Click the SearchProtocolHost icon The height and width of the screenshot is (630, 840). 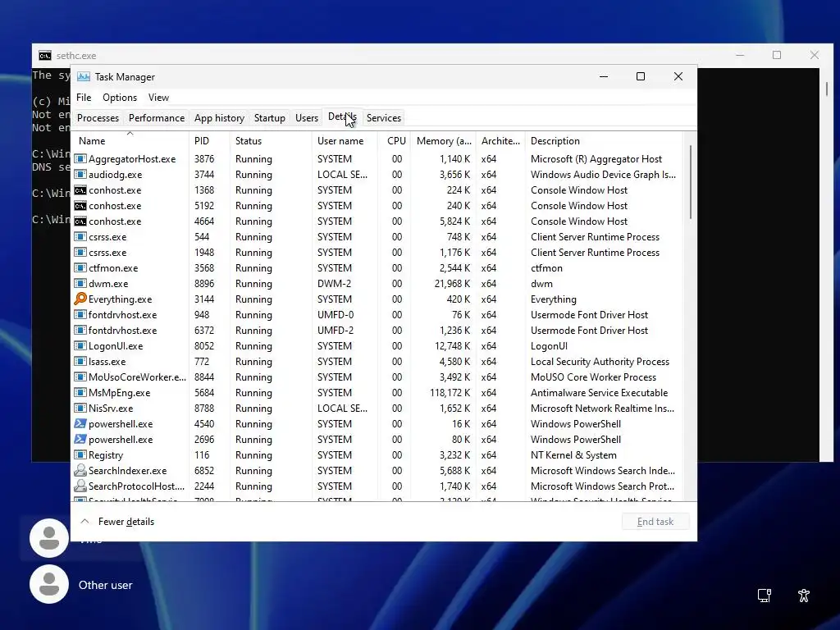(80, 486)
